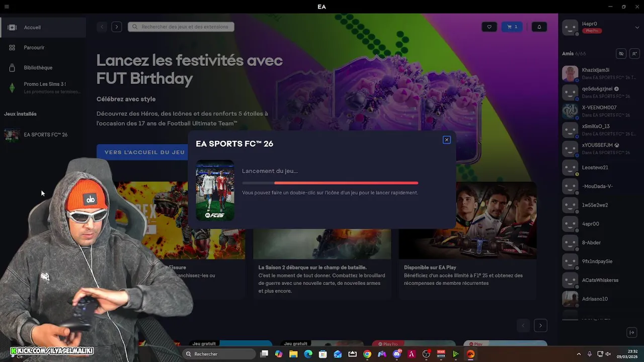Open File Explorer from the taskbar
The width and height of the screenshot is (644, 362).
293,354
